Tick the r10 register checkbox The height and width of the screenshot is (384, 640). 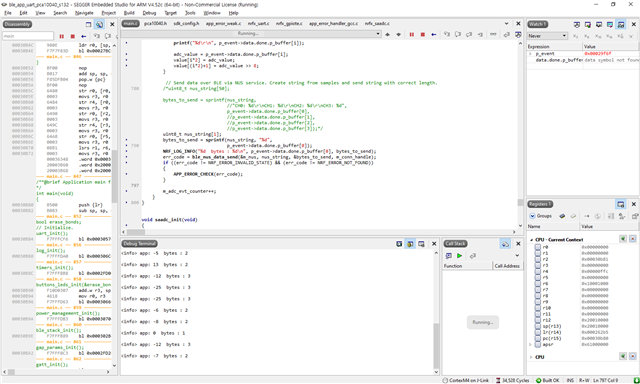click(538, 308)
